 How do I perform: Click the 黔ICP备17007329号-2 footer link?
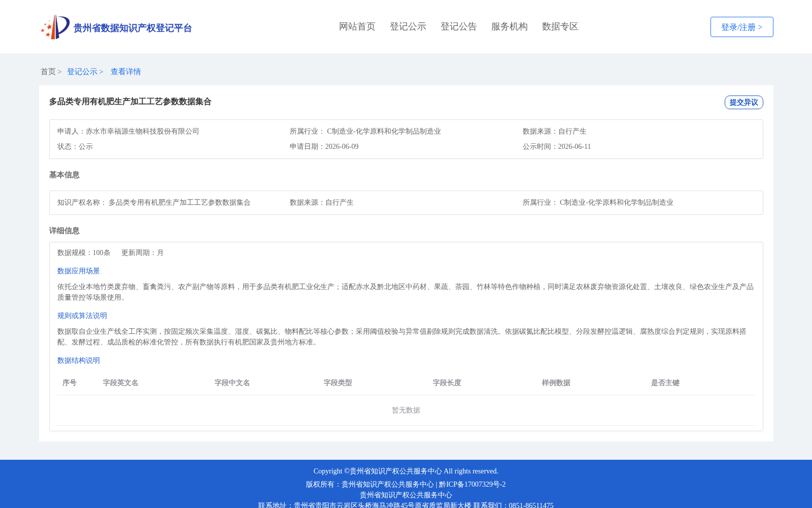[x=472, y=484]
